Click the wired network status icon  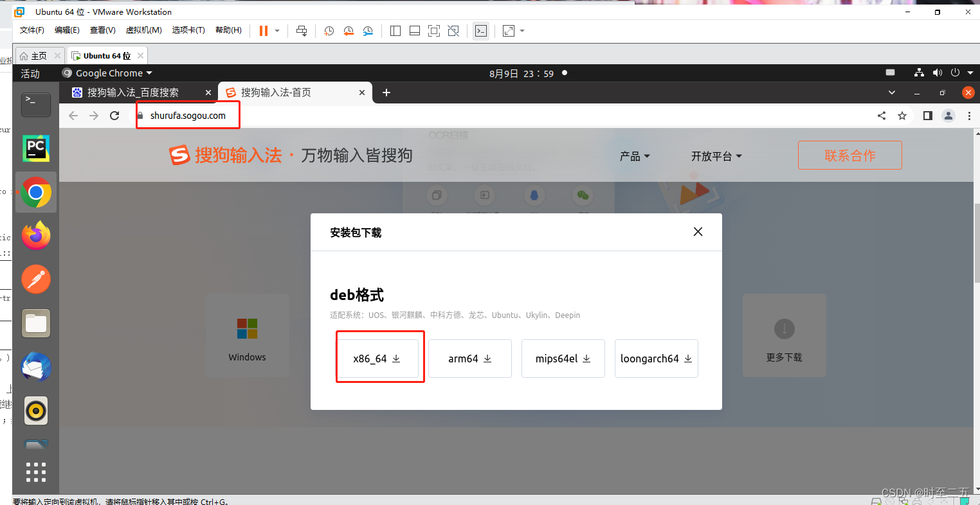919,73
